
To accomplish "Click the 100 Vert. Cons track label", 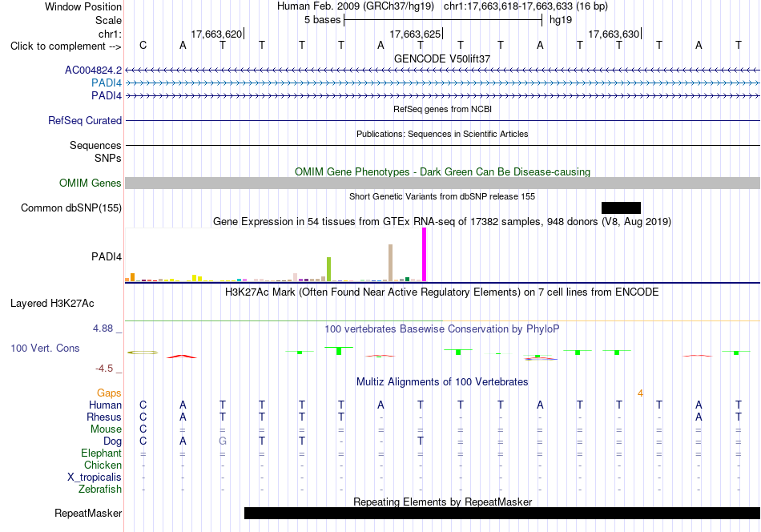I will tap(45, 348).
